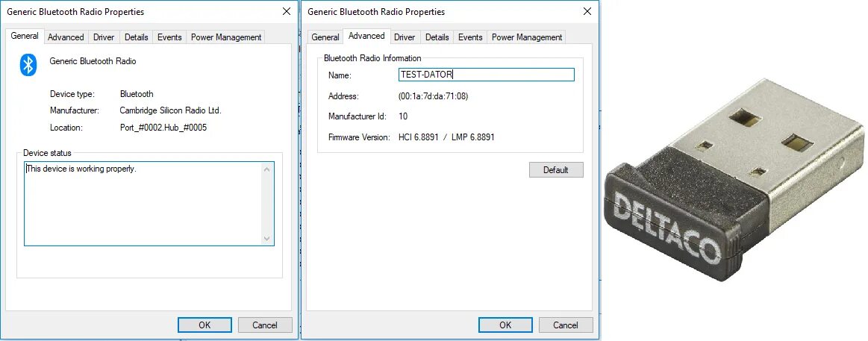Open Driver tab in left Properties window
The image size is (868, 341).
coord(104,37)
